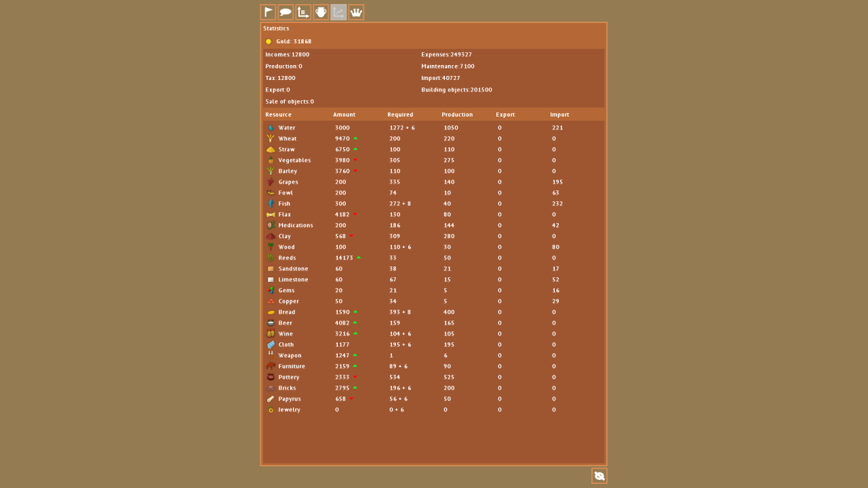Viewport: 868px width, 488px height.
Task: Select the statistics chart tab icon
Action: click(338, 12)
